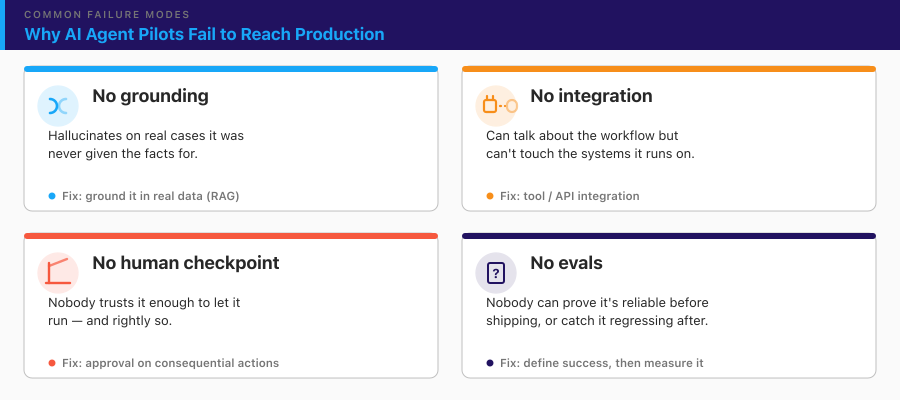Click the navy bullet beside define success fix
The width and height of the screenshot is (900, 400).
490,363
